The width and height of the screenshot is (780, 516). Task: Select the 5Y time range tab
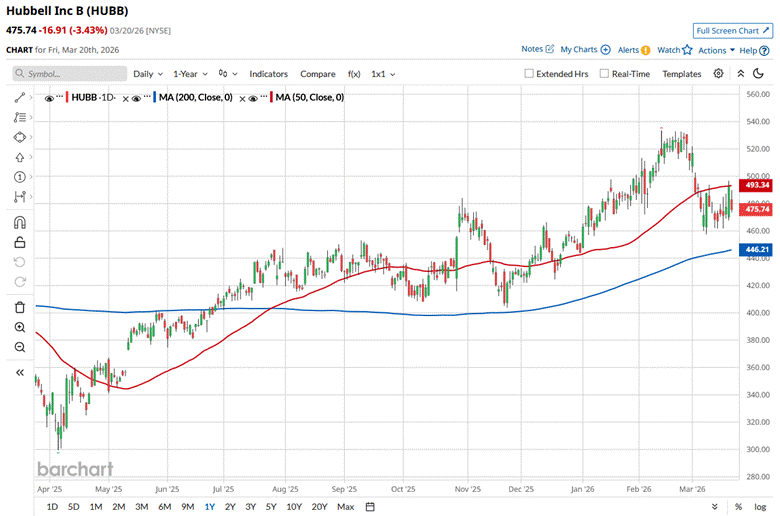coord(271,507)
